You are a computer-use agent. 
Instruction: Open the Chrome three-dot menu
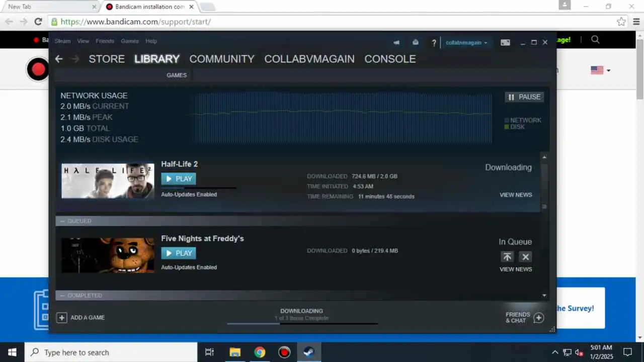click(x=636, y=22)
